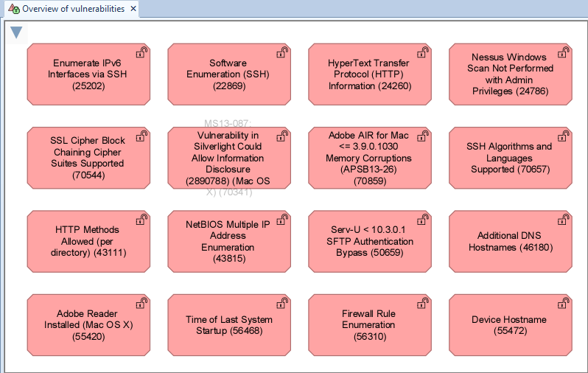Viewport: 588px width, 373px height.
Task: Select Adobe Reader Installed (Mac OS X) text
Action: (x=88, y=325)
